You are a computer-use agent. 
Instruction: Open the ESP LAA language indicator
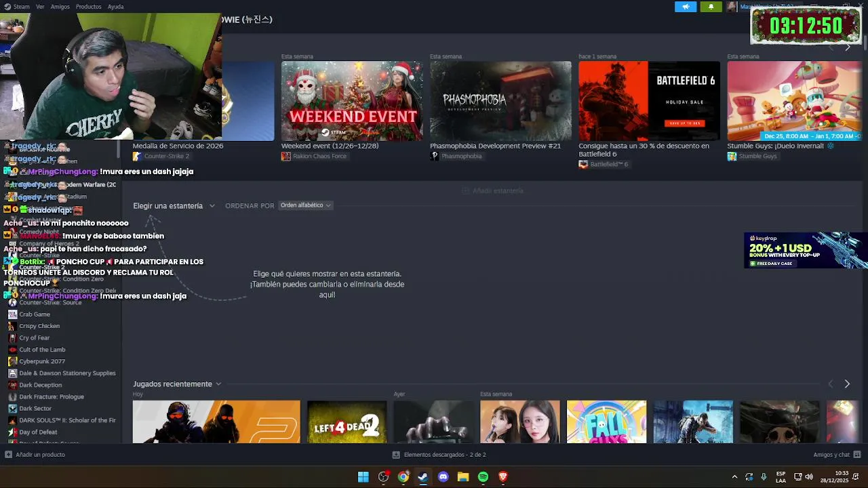click(781, 476)
